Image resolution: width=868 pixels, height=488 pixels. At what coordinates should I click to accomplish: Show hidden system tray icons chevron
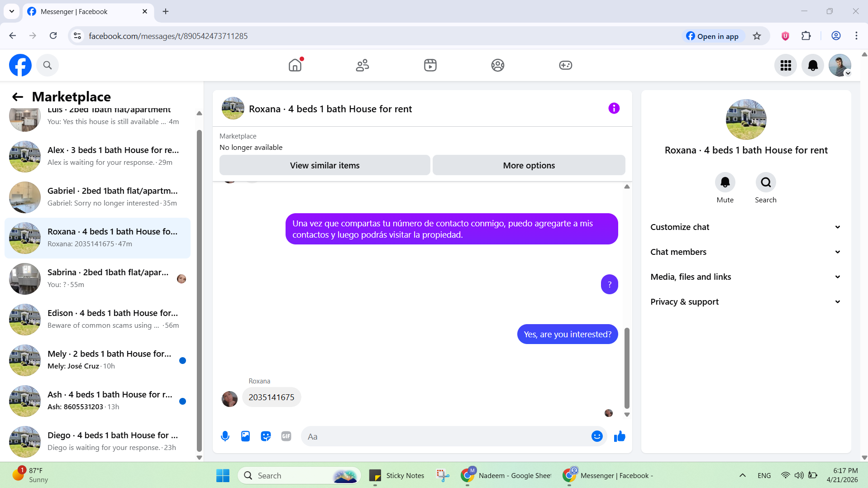point(743,475)
